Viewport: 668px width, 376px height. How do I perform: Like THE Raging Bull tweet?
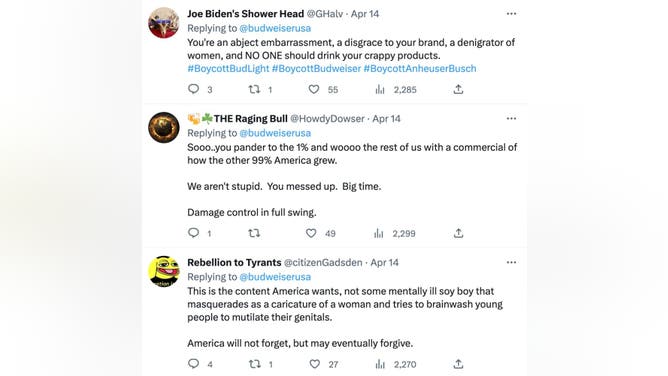tap(311, 233)
